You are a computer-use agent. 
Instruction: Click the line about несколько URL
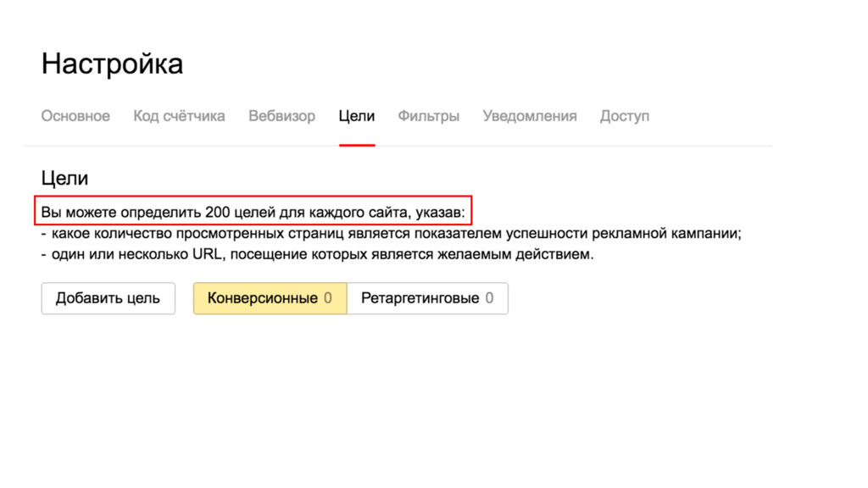(x=317, y=254)
